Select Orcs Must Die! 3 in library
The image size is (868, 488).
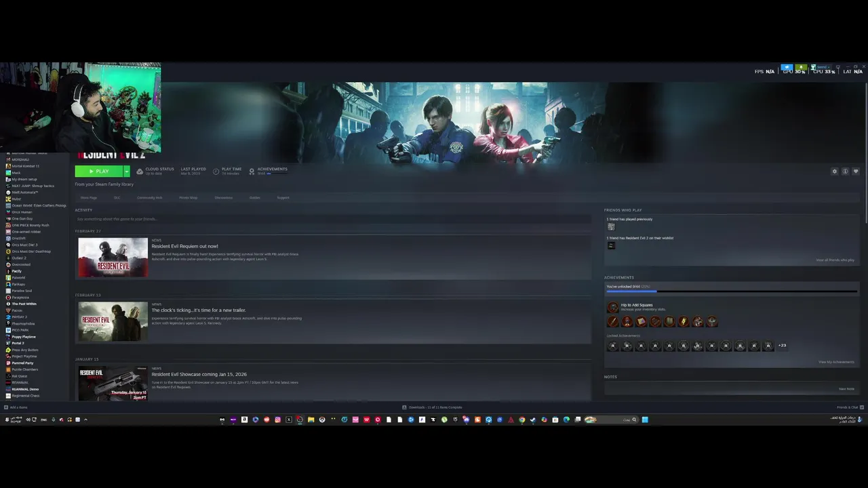point(24,245)
